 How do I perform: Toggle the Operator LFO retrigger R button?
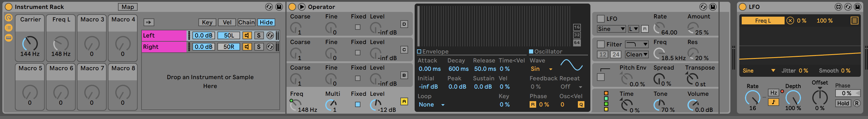(645, 29)
